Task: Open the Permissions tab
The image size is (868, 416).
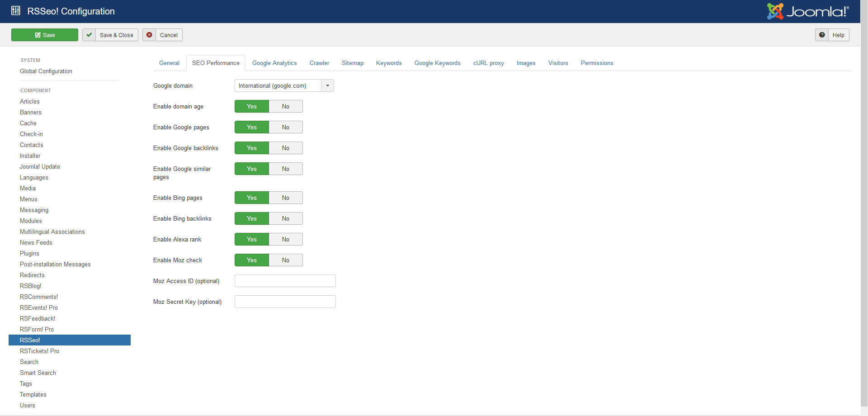Action: coord(597,63)
